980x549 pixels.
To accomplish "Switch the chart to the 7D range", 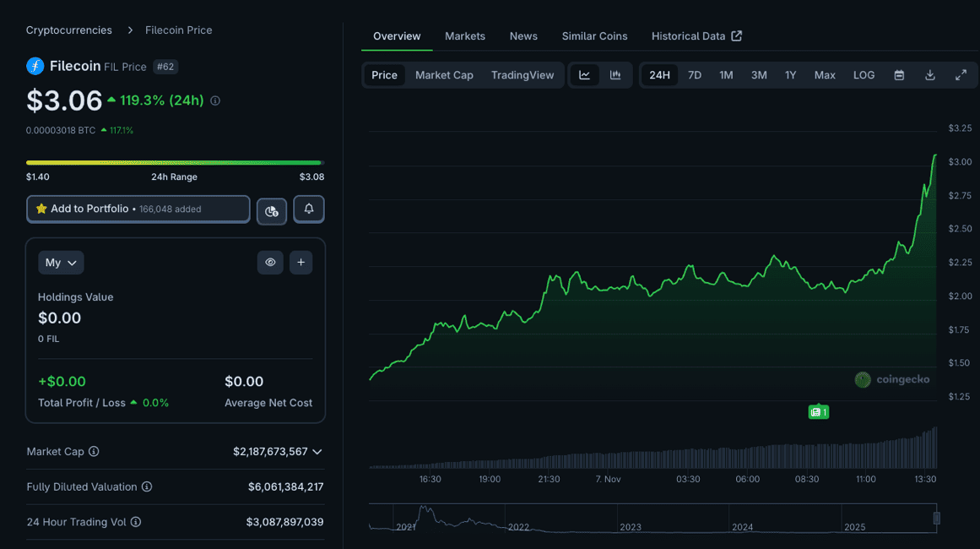I will 695,75.
